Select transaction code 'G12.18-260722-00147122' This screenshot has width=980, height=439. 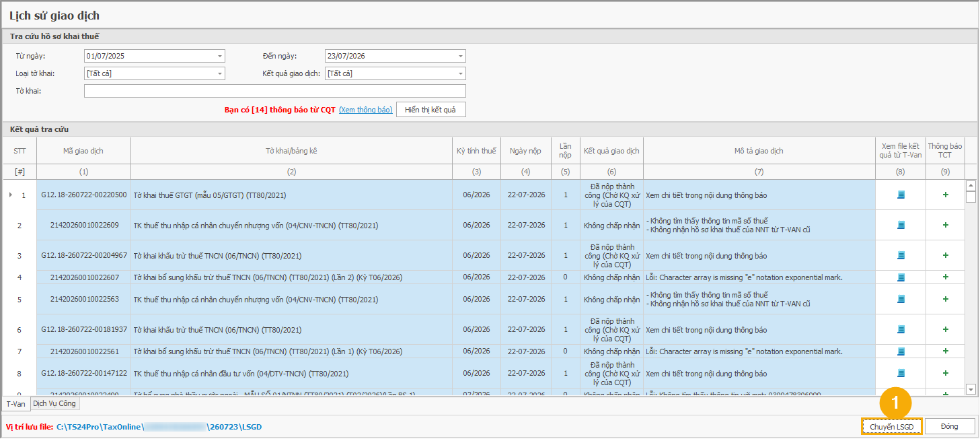tap(83, 373)
